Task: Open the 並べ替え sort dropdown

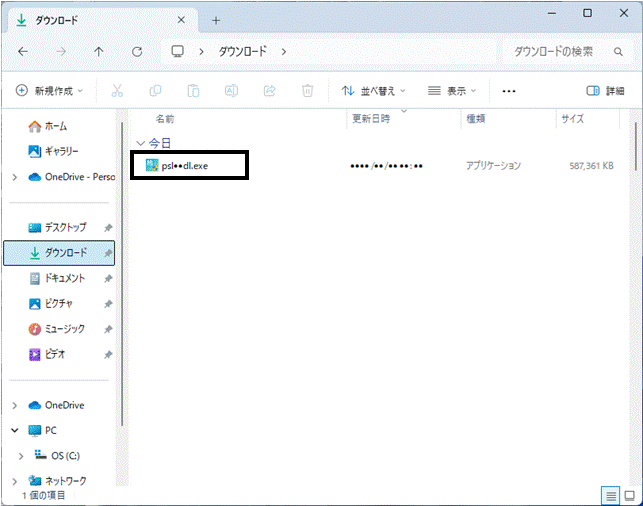Action: tap(373, 91)
